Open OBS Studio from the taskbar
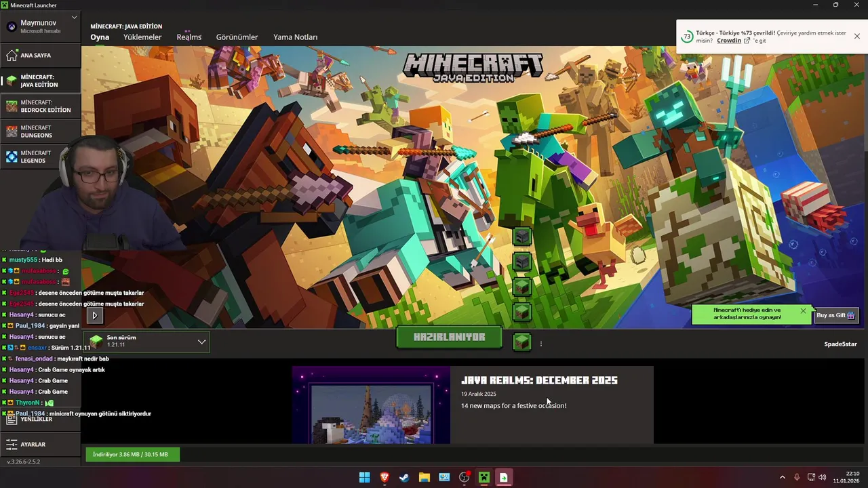Screen dimensions: 868x488 [x=464, y=477]
